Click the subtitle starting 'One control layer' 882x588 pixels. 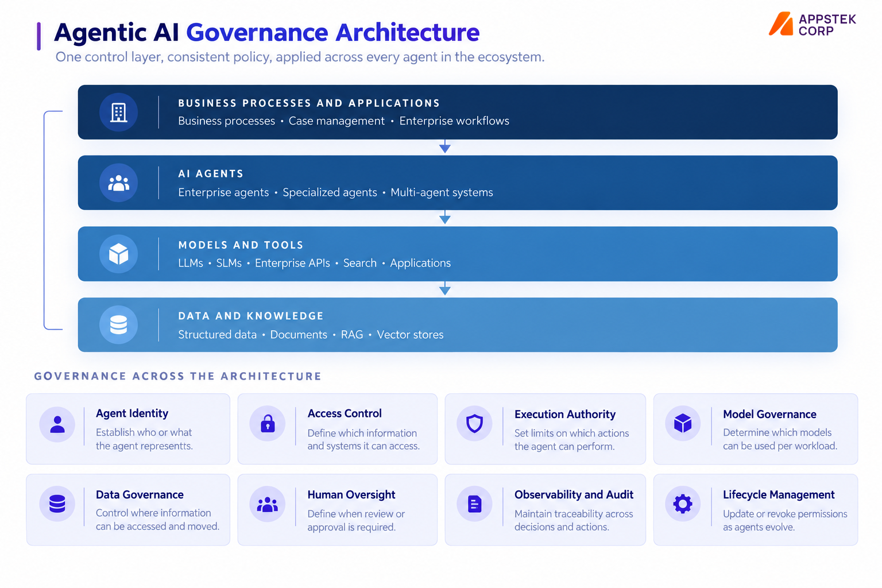click(x=300, y=57)
